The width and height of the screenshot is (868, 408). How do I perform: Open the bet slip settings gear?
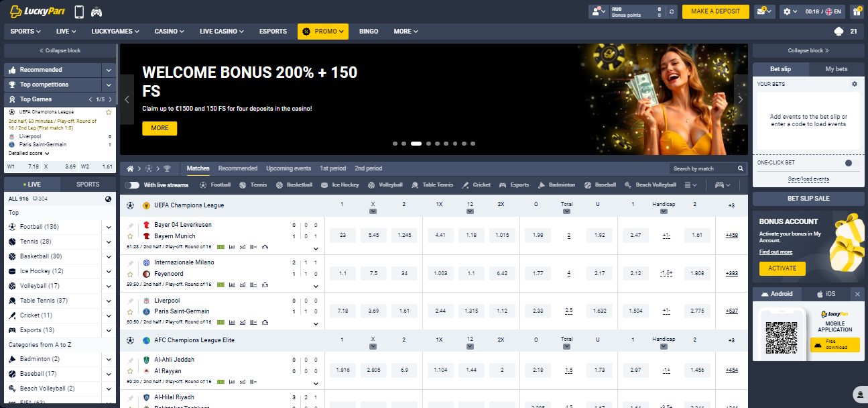tap(854, 84)
